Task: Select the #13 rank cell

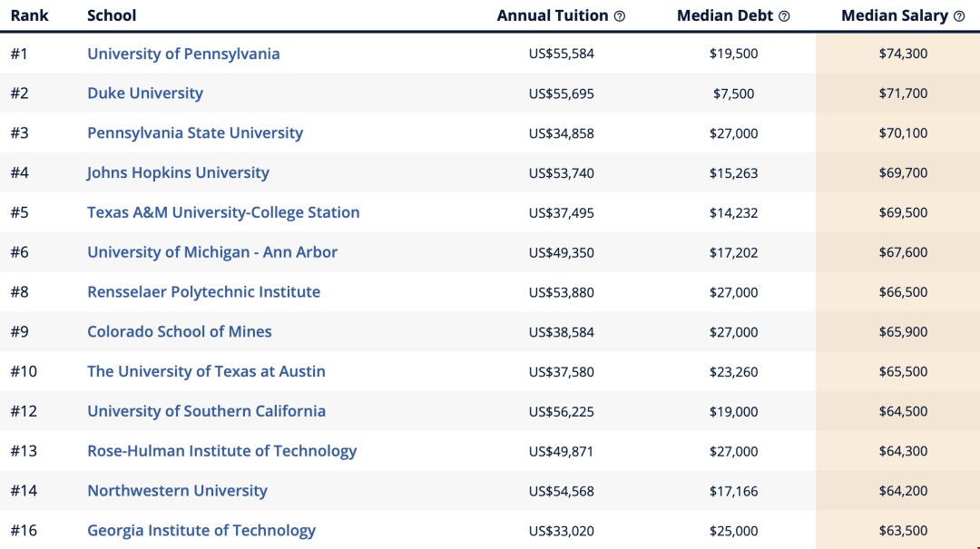Action: pos(24,451)
